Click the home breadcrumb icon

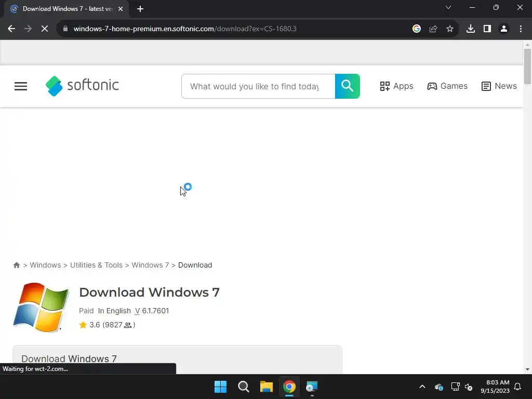pyautogui.click(x=16, y=265)
